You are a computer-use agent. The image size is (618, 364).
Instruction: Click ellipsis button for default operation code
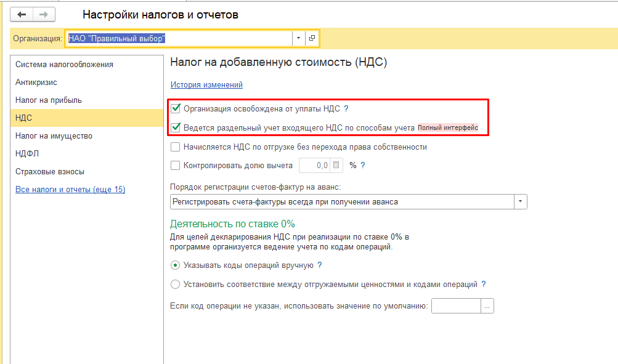pos(487,306)
